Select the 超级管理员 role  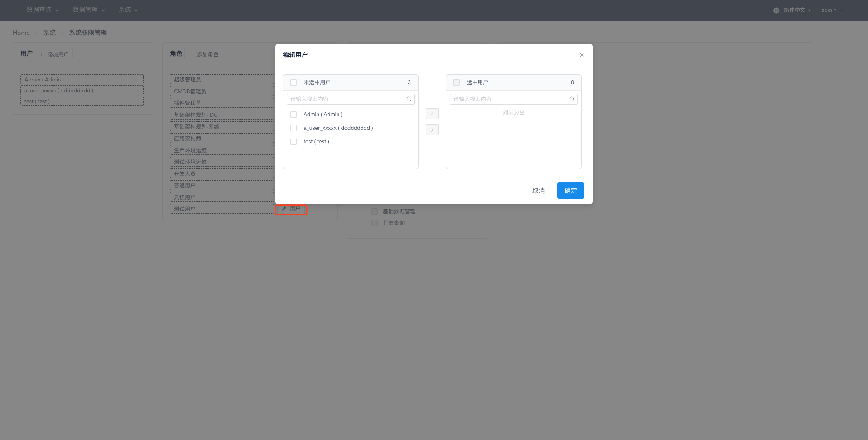point(222,79)
